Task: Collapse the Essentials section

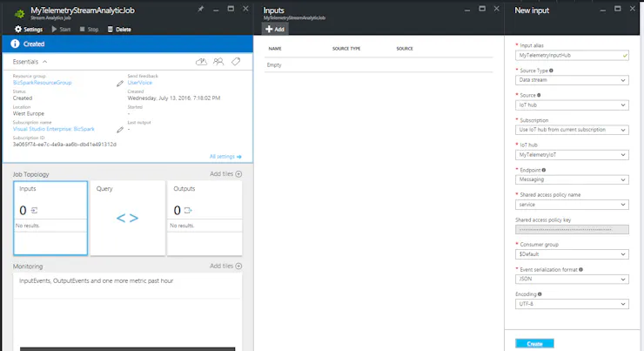Action: click(44, 62)
